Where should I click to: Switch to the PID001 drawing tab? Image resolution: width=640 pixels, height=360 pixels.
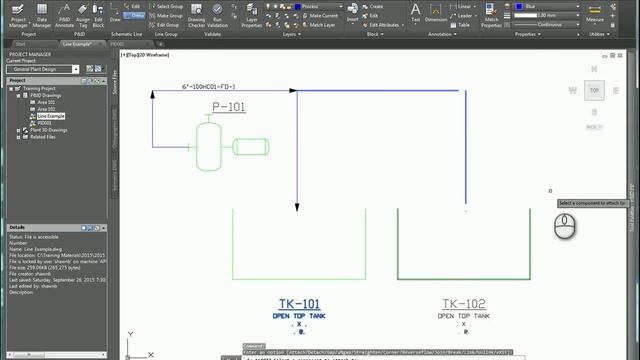pos(118,44)
